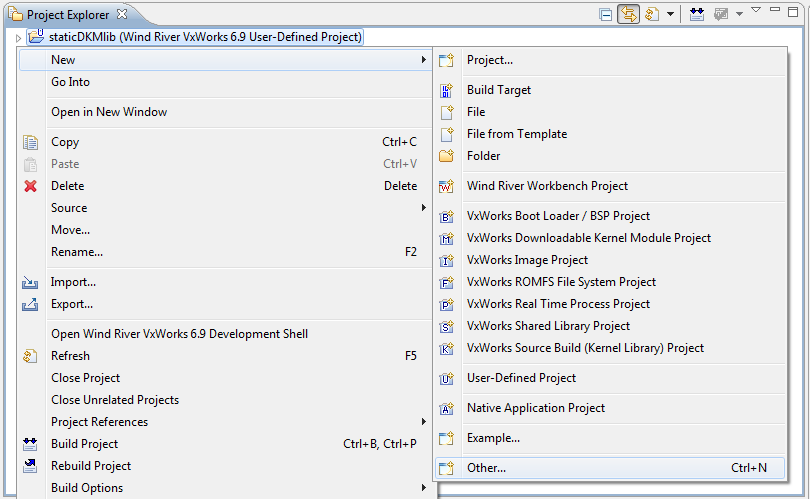Screen dimensions: 810x499
Task: Click the User-Defined Project icon
Action: (446, 379)
